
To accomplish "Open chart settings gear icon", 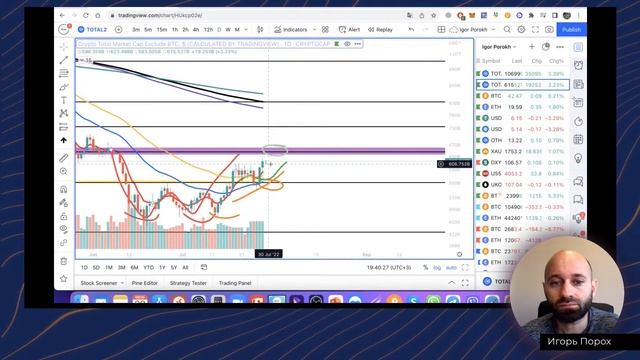I will click(521, 29).
